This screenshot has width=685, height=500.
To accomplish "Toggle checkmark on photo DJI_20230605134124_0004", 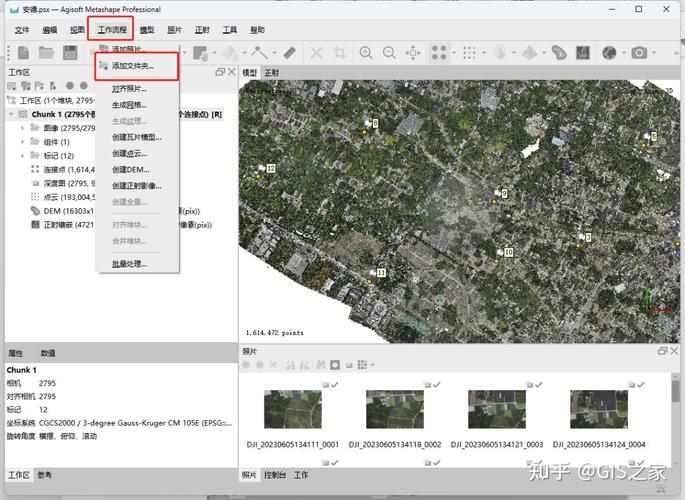I will [640, 384].
